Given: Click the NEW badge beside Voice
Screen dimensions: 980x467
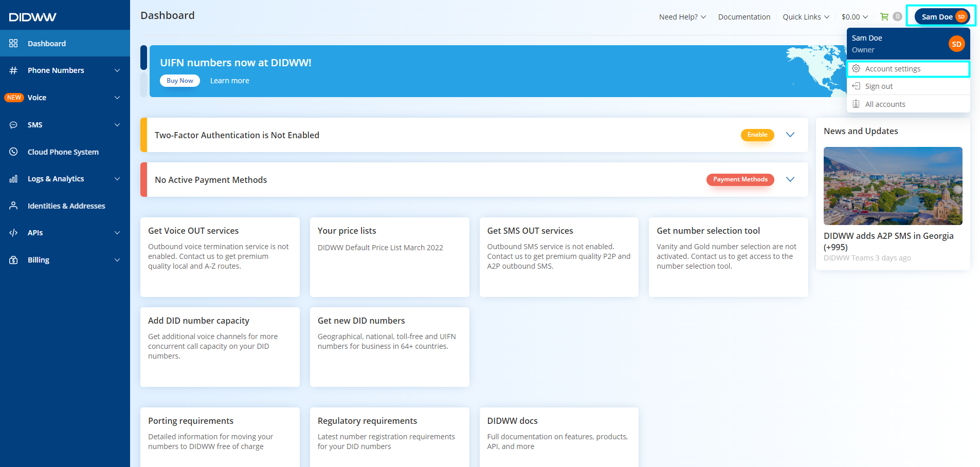Looking at the screenshot, I should tap(14, 98).
